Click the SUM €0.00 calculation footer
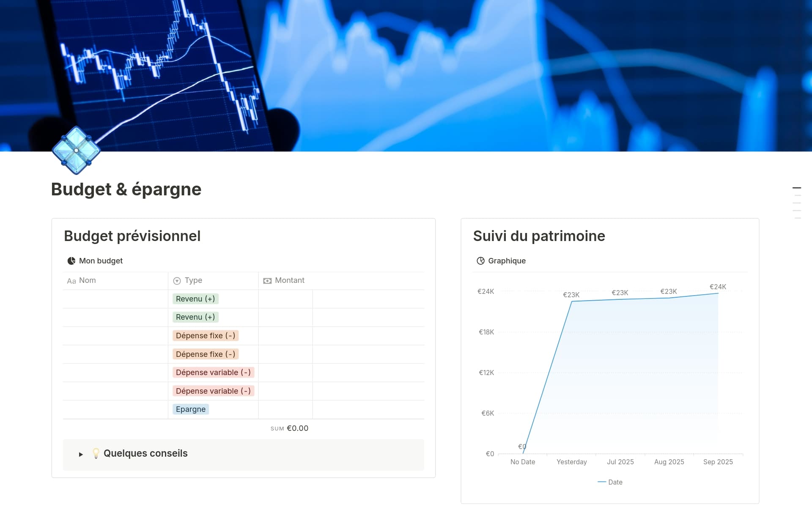This screenshot has width=812, height=507. pos(290,428)
